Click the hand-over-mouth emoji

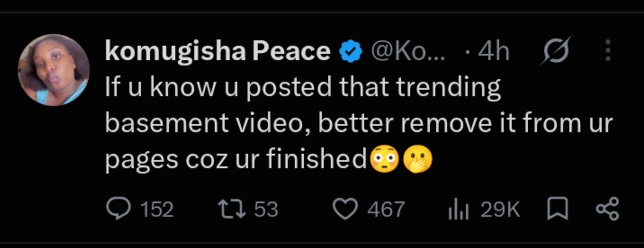coord(418,159)
